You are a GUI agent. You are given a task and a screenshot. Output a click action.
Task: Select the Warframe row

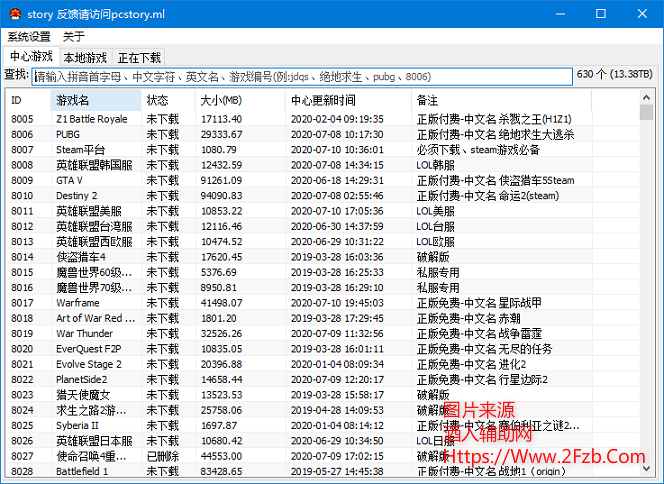(323, 303)
